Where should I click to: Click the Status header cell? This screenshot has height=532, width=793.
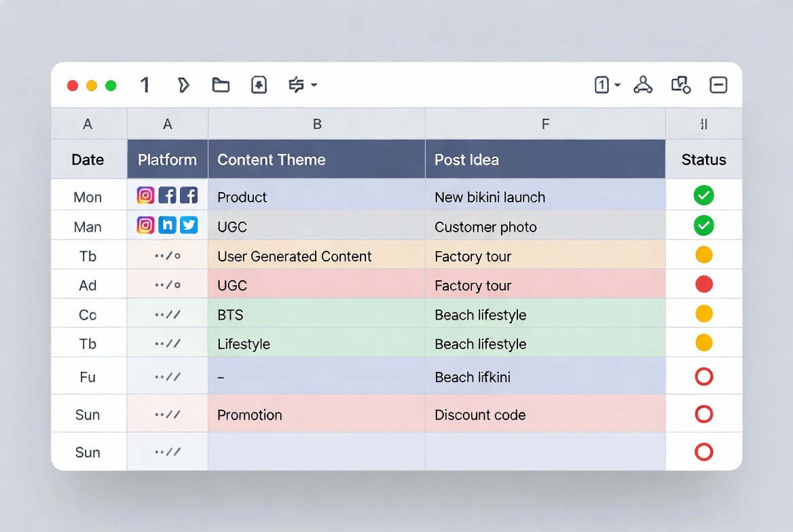click(703, 159)
